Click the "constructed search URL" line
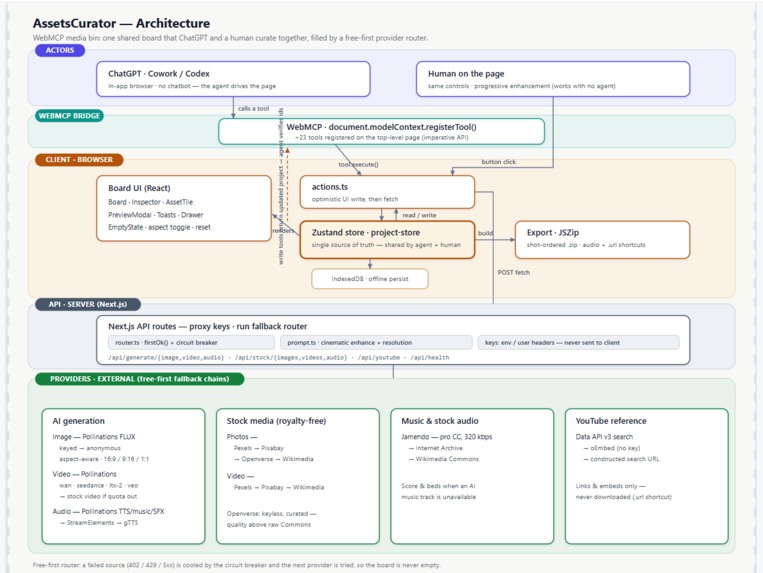 coord(621,459)
